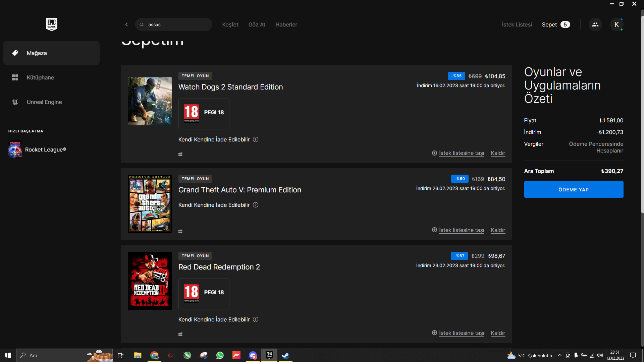Open Red Dead Redemption 2 title
Image resolution: width=644 pixels, height=362 pixels.
pos(219,267)
